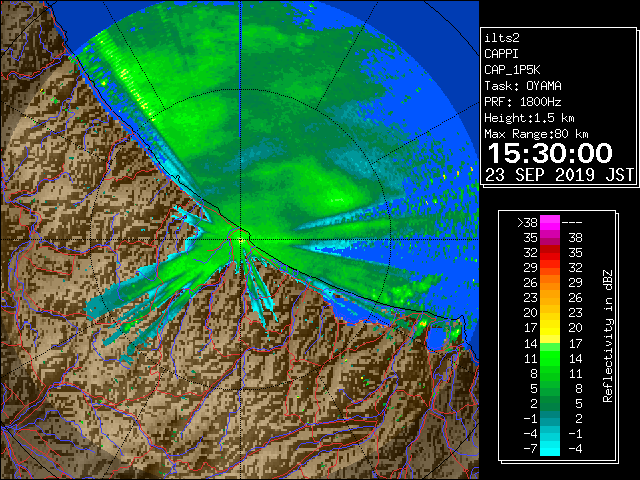640x480 pixels.
Task: Click the ">38" legend value
Action: (527, 223)
